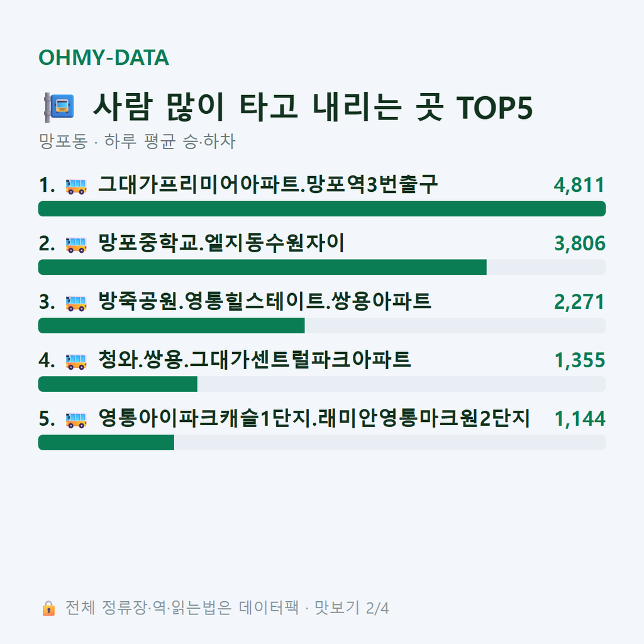Click the bus icon beside rank 1

(76, 186)
